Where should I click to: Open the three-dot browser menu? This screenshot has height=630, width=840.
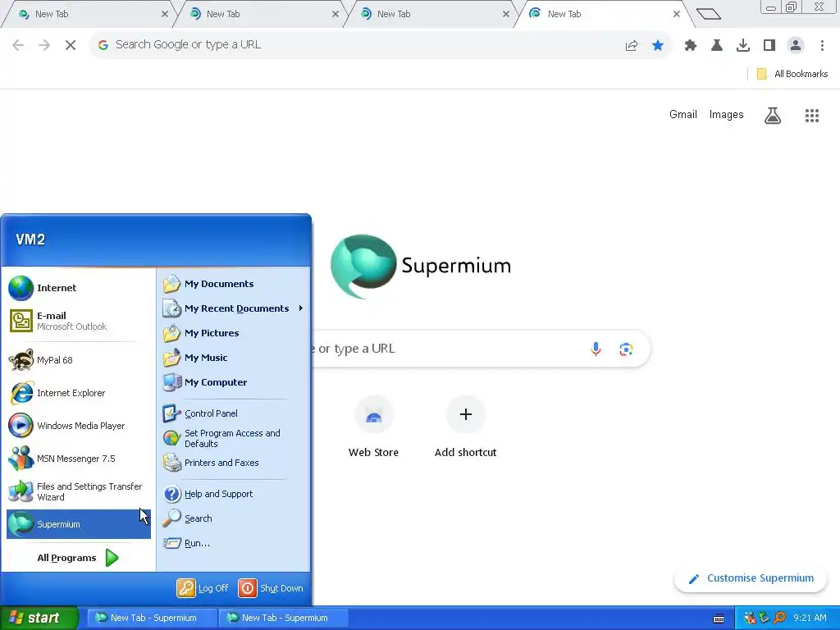click(822, 46)
